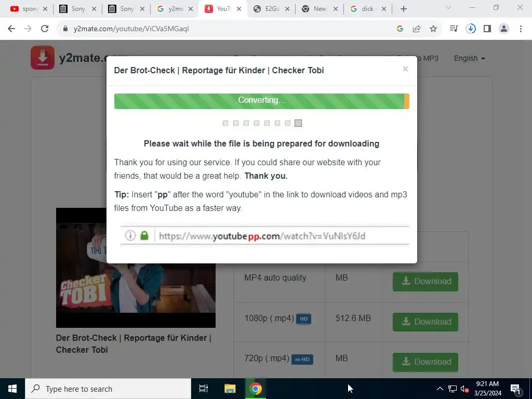Click the browser forward arrow
532x399 pixels.
[x=28, y=29]
